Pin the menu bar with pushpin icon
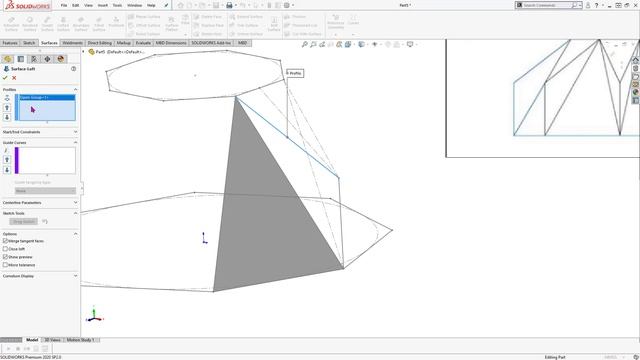This screenshot has height=360, width=640. pos(166,5)
